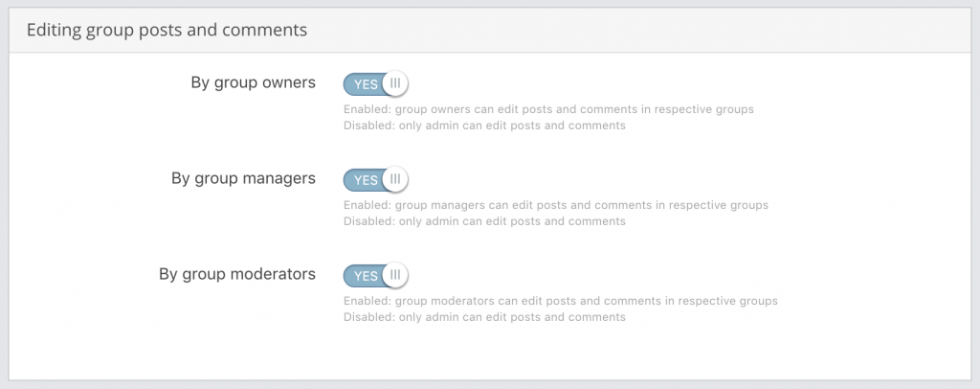Disable post editing by group owners
The height and width of the screenshot is (389, 980).
click(375, 83)
